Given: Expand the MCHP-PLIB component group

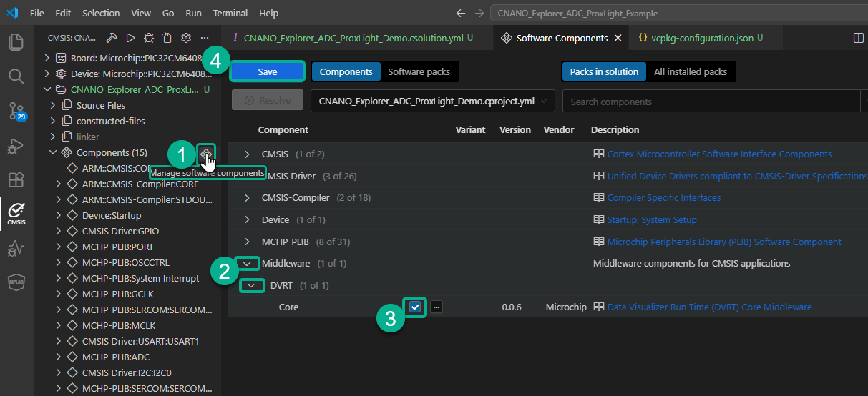Looking at the screenshot, I should [248, 242].
